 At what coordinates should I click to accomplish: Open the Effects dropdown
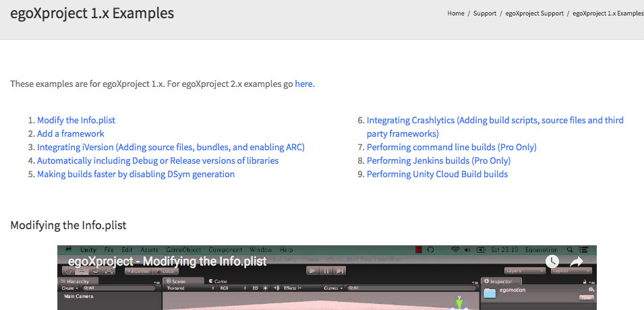[293, 288]
